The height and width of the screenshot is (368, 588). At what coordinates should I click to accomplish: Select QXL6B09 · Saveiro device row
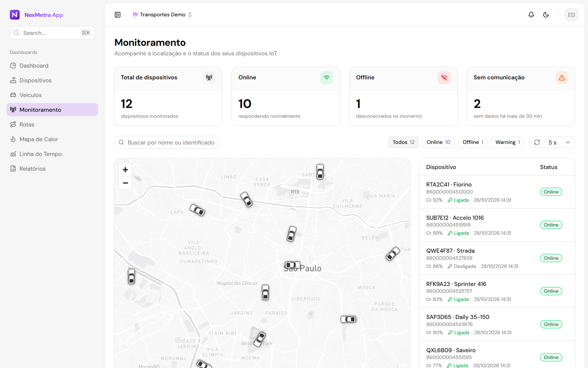pos(497,355)
